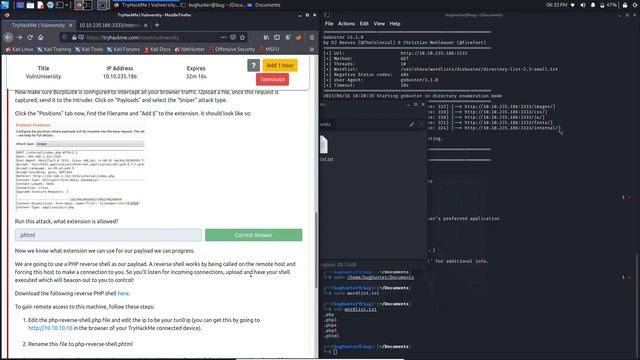640x360 pixels.
Task: Click the FoxyProxy extension icon
Action: pyautogui.click(x=299, y=37)
